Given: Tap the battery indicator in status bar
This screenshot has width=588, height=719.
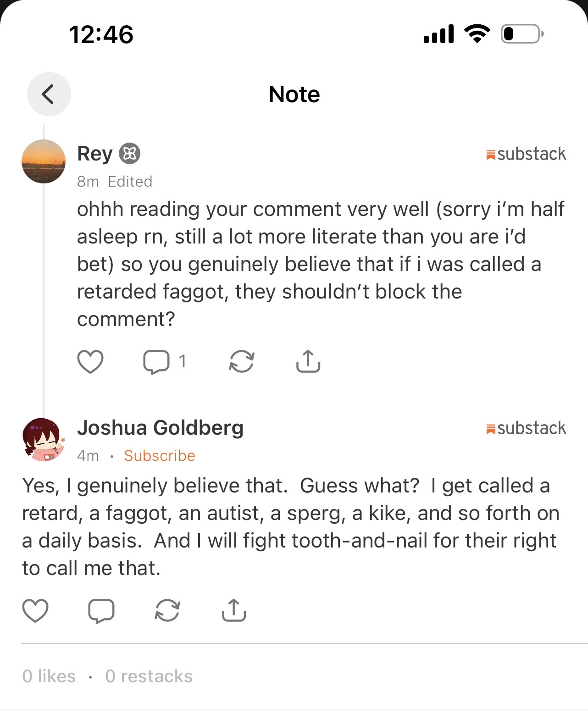Looking at the screenshot, I should pyautogui.click(x=522, y=34).
